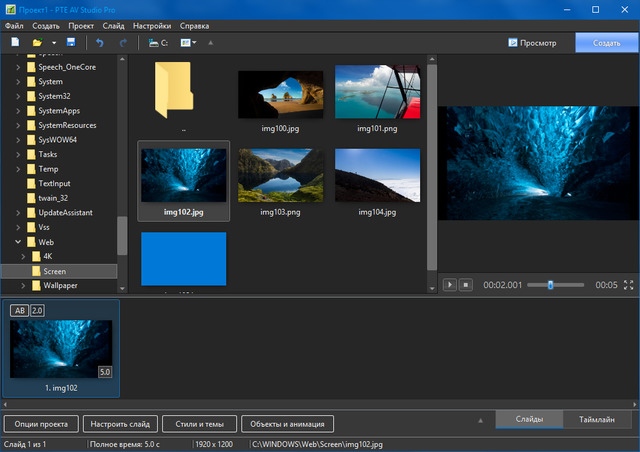Undo the last action
This screenshot has width=640, height=452.
pos(99,43)
